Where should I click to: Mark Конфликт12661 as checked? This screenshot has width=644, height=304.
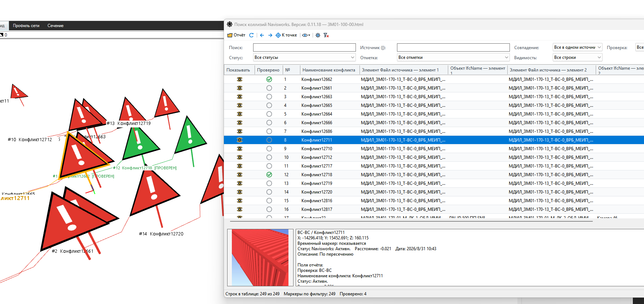[x=269, y=88]
